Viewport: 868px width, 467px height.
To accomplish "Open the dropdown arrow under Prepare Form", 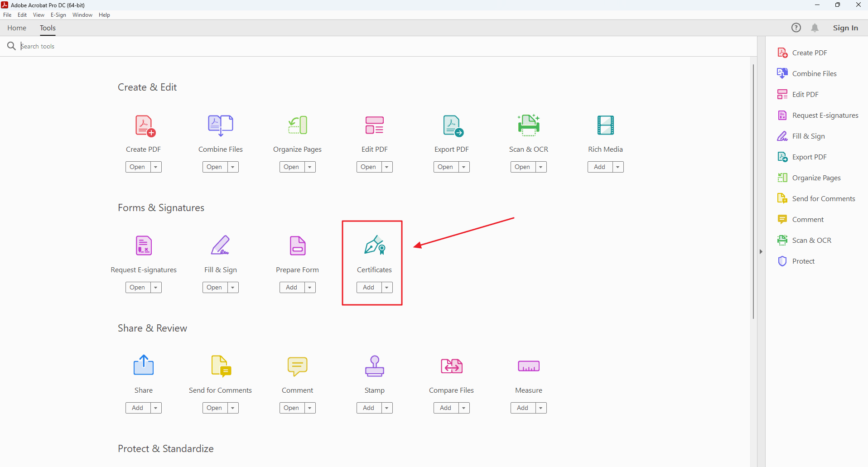I will click(x=310, y=288).
